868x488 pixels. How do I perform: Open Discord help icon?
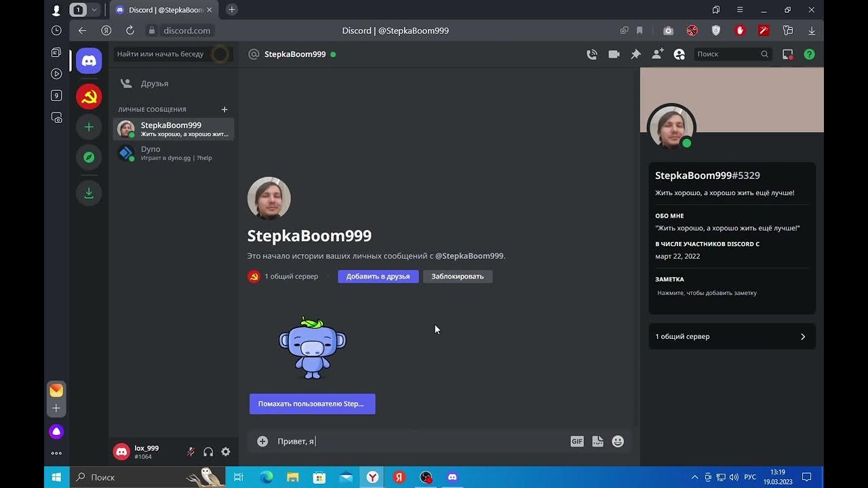click(x=809, y=54)
